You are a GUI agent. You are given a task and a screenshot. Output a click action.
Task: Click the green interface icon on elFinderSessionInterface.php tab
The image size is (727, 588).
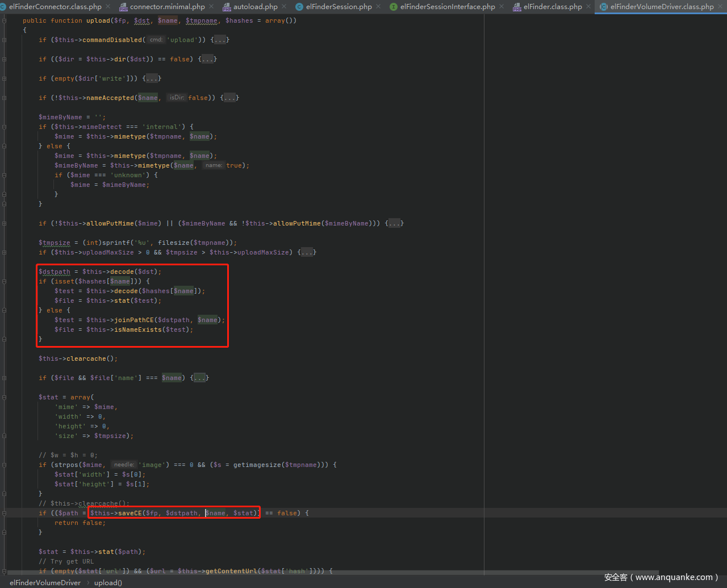point(394,7)
